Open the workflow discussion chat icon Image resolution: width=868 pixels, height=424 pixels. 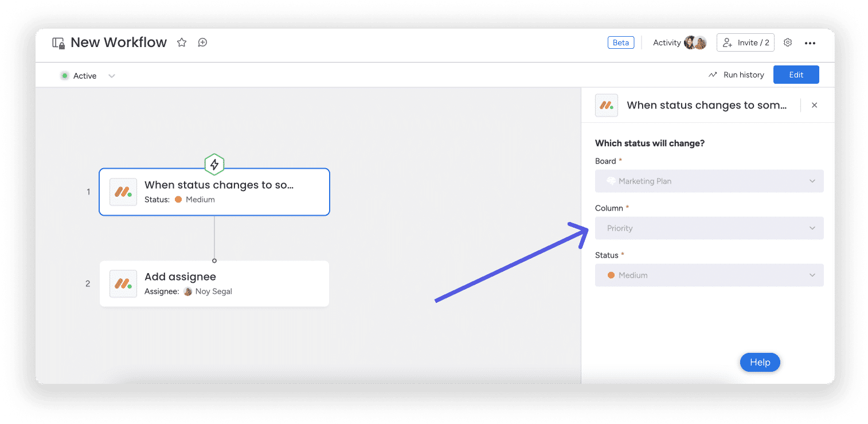(202, 42)
